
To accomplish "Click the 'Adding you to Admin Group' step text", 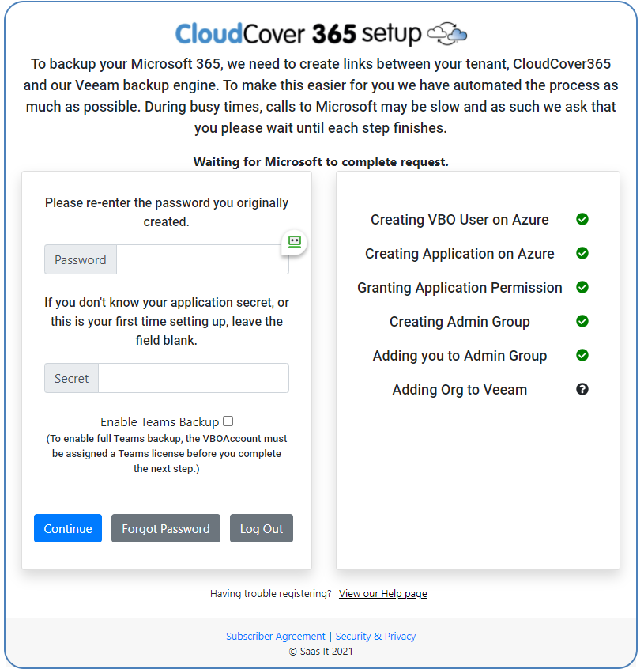I will pyautogui.click(x=459, y=356).
